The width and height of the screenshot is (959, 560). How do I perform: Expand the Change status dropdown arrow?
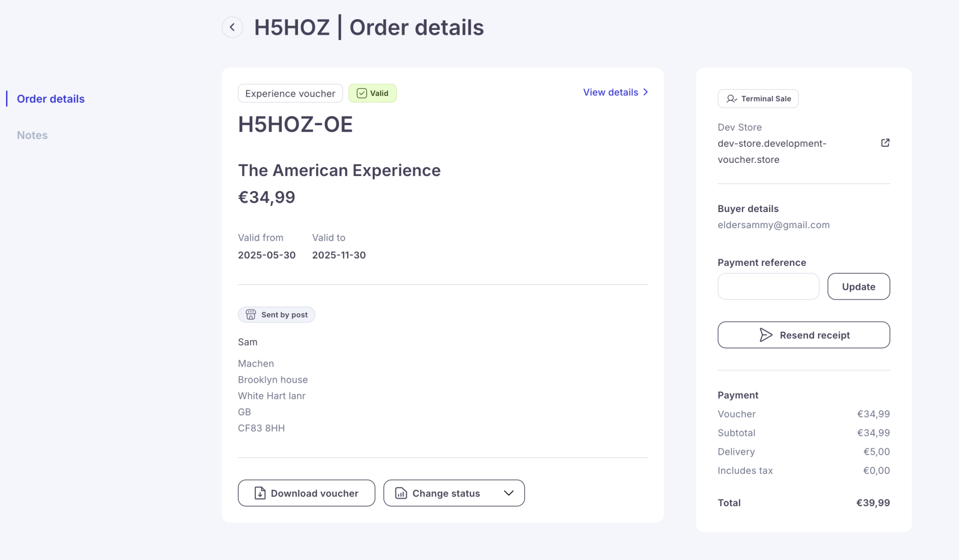click(x=509, y=493)
